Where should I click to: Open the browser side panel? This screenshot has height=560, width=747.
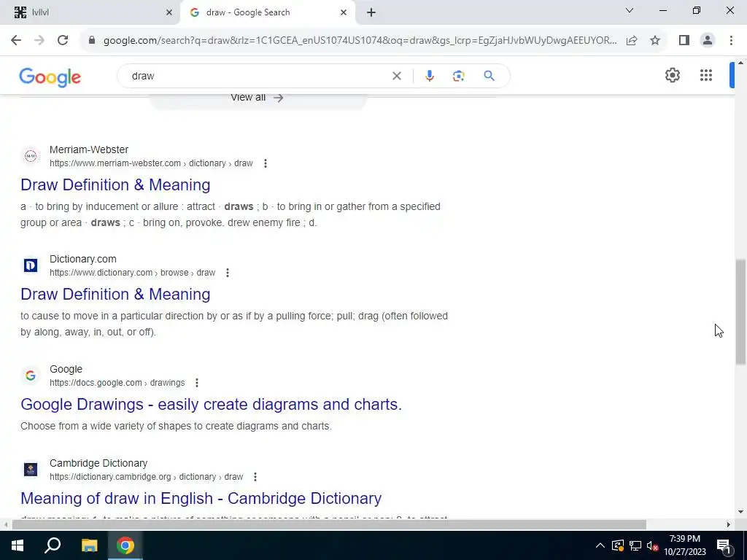coord(684,40)
